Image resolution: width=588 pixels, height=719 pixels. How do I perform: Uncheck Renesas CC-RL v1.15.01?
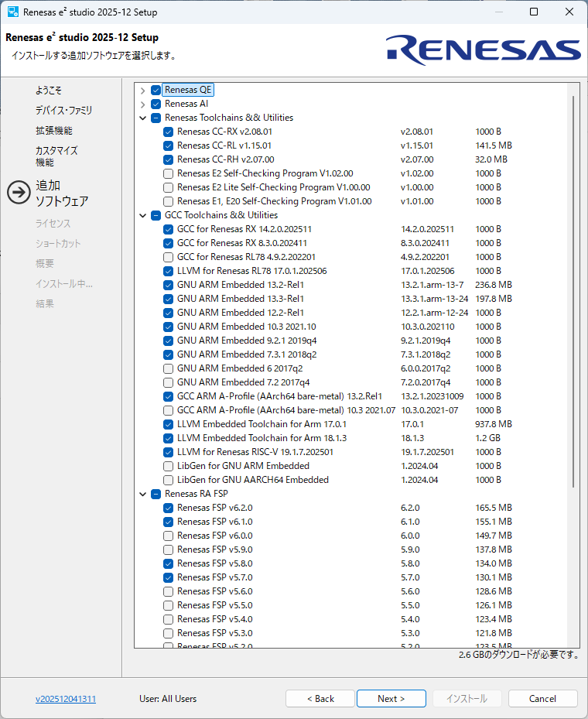(x=168, y=146)
